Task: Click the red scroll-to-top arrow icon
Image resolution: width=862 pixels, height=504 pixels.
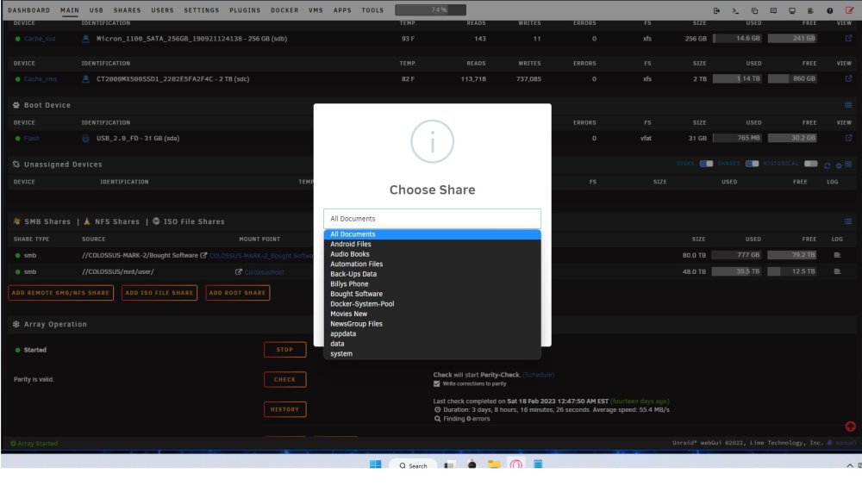Action: [851, 426]
